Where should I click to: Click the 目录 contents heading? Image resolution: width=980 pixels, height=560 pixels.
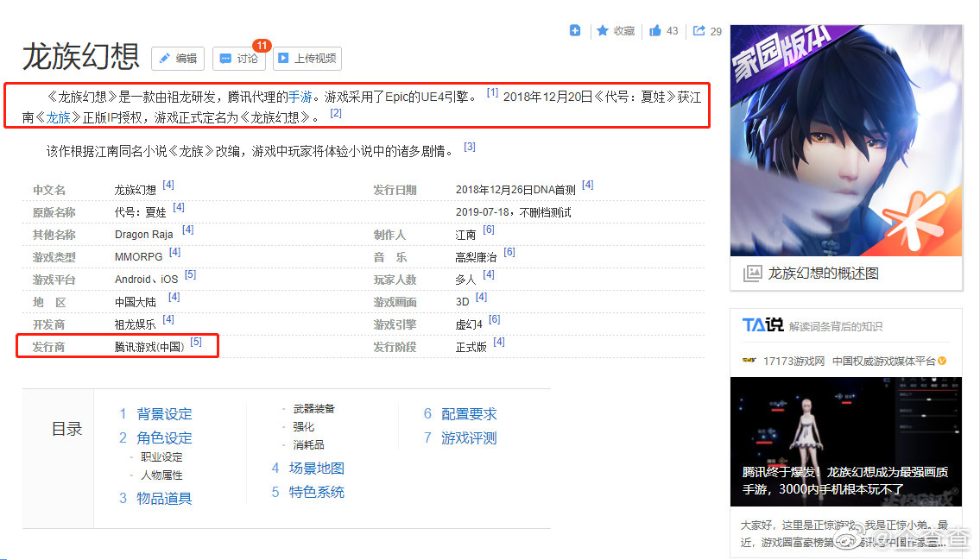[x=66, y=429]
